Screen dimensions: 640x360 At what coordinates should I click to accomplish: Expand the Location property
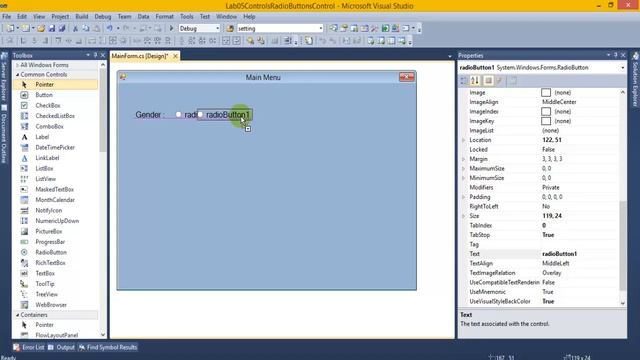point(464,140)
